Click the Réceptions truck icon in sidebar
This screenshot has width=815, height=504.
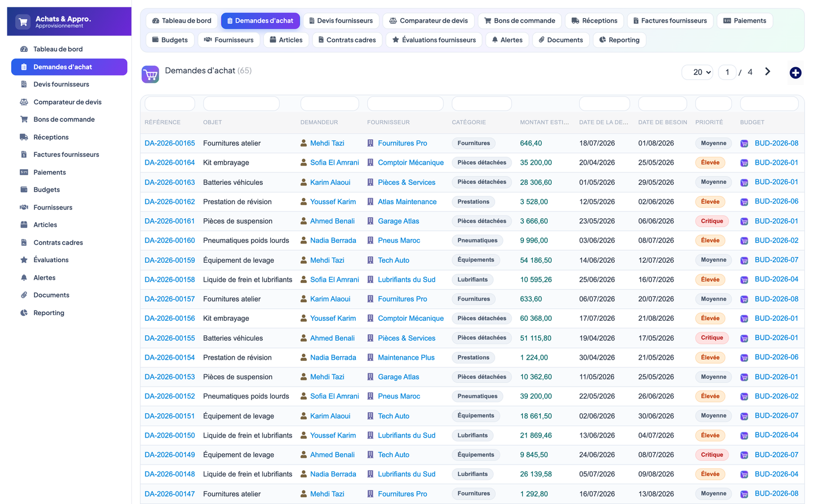click(x=24, y=137)
